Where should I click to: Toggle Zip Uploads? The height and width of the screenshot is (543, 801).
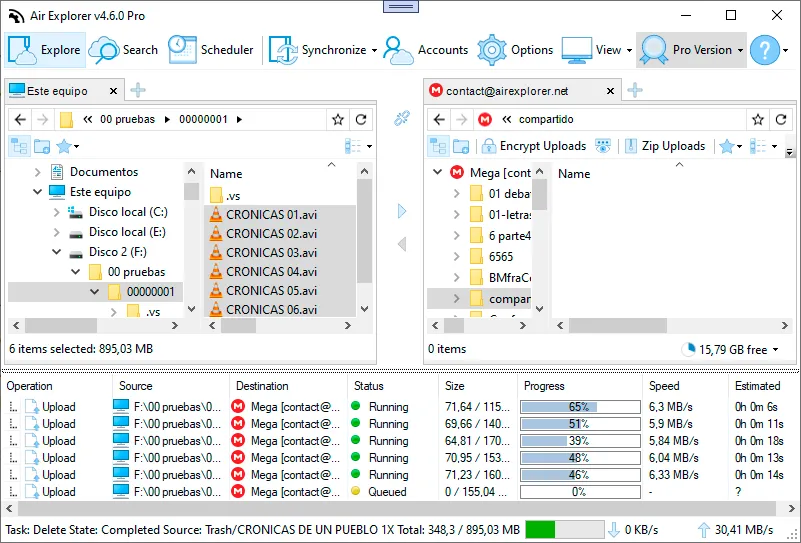pyautogui.click(x=665, y=146)
